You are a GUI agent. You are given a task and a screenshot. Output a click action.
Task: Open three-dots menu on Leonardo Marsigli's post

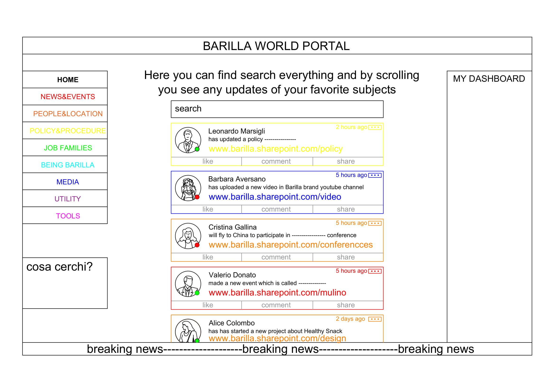click(x=375, y=127)
